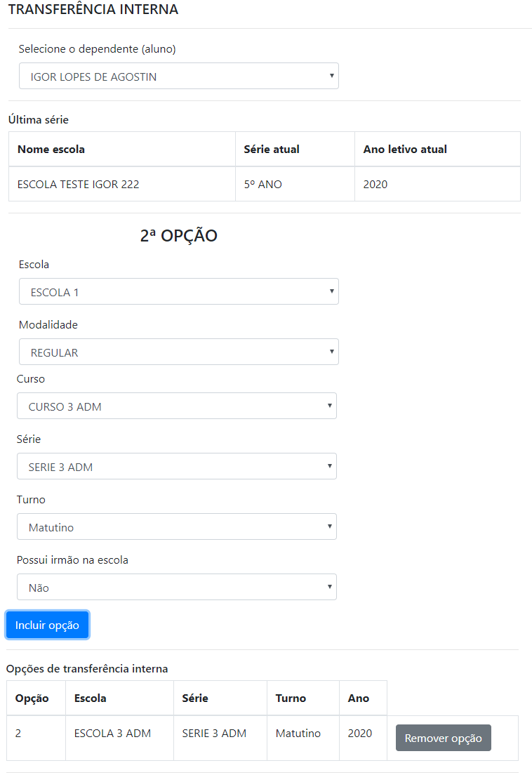Expand the Série dropdown
This screenshot has width=532, height=782.
coord(176,467)
